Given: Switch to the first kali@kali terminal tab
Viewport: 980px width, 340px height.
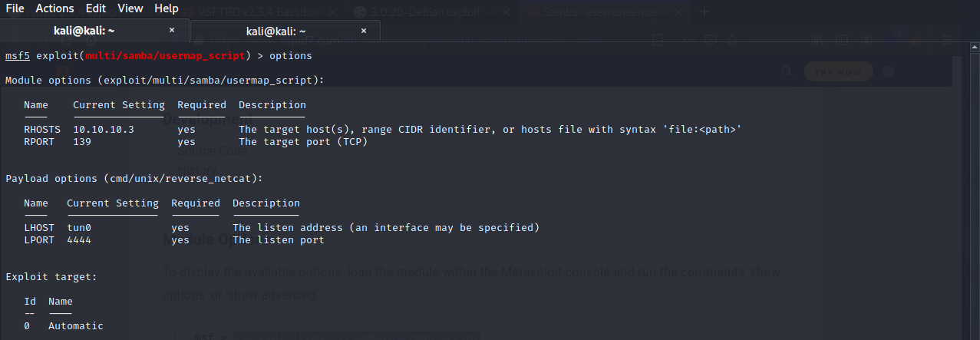Looking at the screenshot, I should [94, 31].
